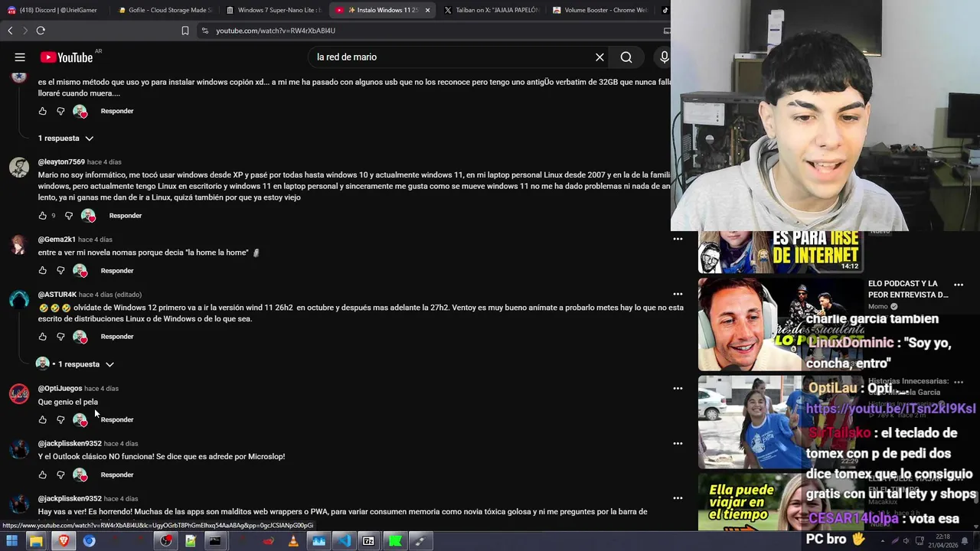The height and width of the screenshot is (551, 980).
Task: Go back with browser back arrow
Action: [x=10, y=31]
